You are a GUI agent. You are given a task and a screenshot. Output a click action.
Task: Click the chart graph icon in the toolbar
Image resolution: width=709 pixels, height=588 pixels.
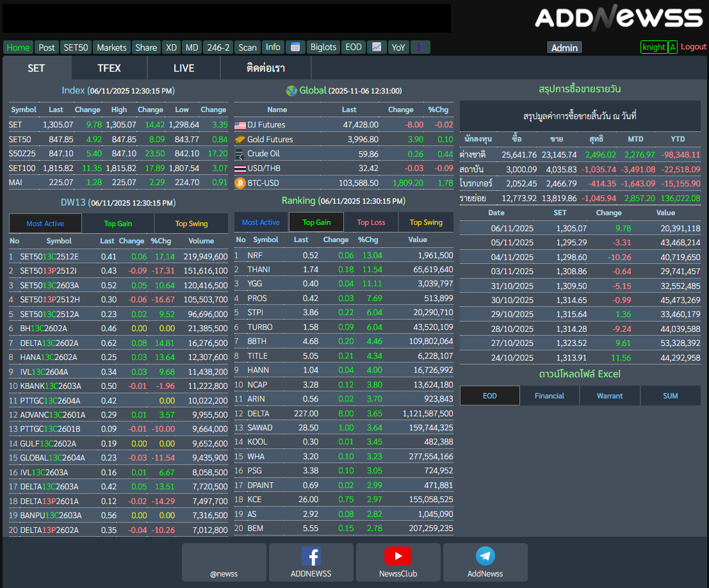[377, 47]
